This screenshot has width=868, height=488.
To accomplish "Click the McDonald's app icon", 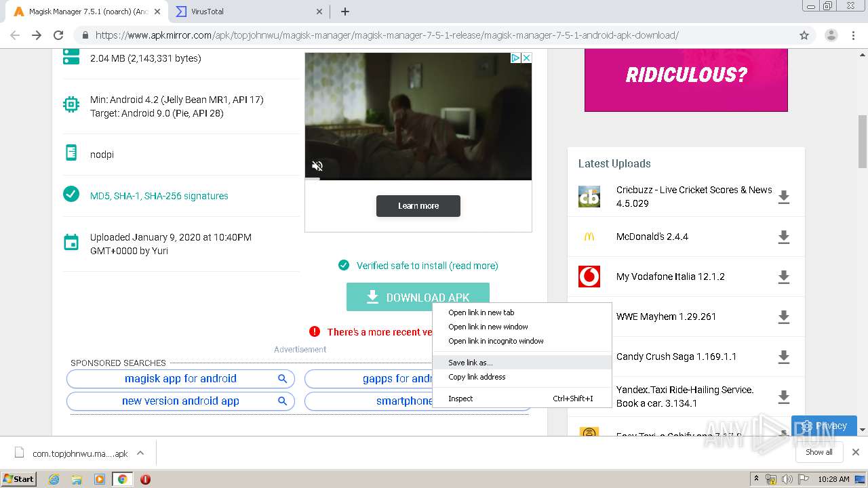I will pyautogui.click(x=589, y=237).
